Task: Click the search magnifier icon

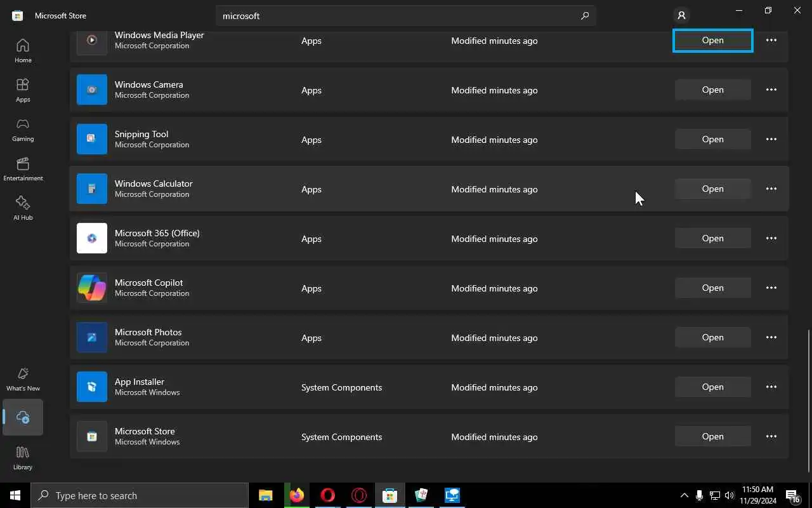Action: pyautogui.click(x=584, y=16)
